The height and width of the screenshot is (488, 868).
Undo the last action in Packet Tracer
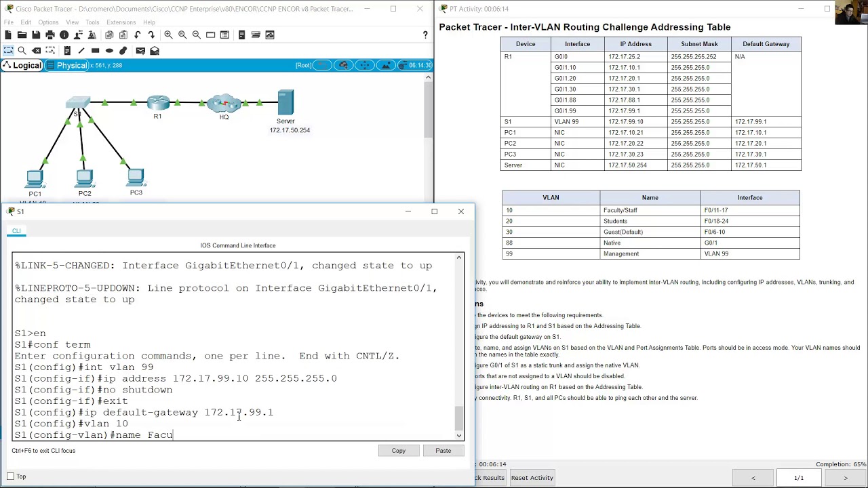138,35
